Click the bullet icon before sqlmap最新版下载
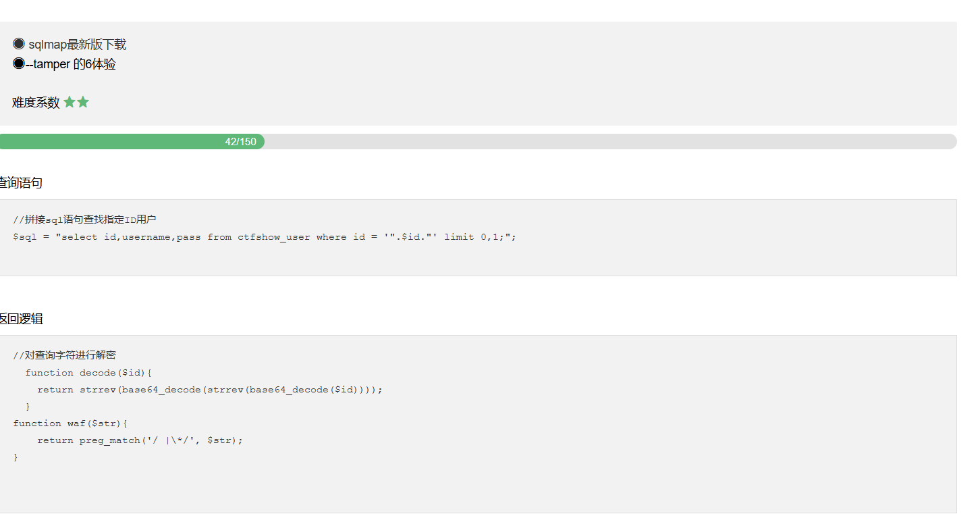Viewport: 980px width, 514px height. pos(19,44)
